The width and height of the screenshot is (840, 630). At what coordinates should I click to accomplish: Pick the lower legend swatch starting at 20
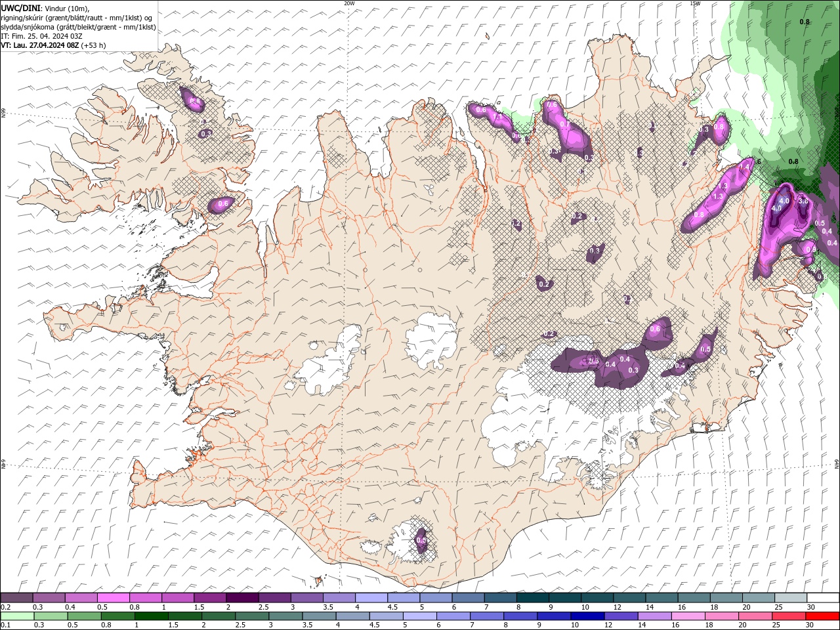coord(755,616)
